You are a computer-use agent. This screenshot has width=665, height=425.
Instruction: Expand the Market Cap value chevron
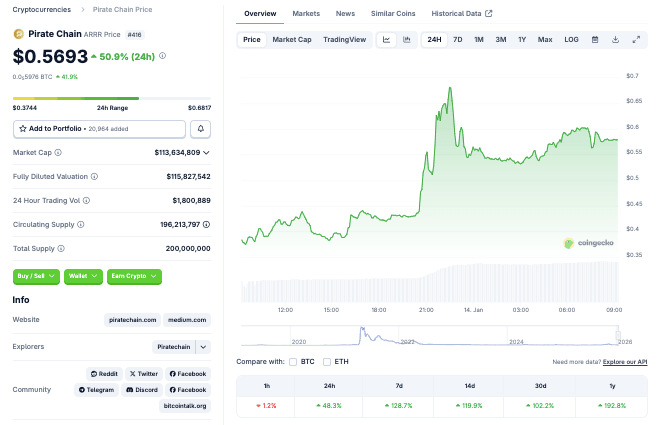click(x=206, y=152)
